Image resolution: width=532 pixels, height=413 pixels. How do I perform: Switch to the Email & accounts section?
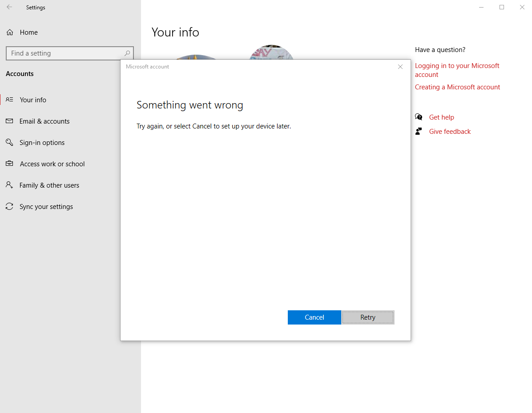pos(44,121)
